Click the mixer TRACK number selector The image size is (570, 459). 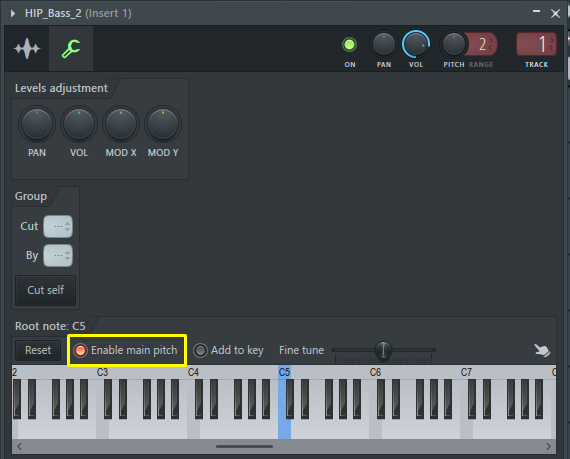tap(536, 44)
